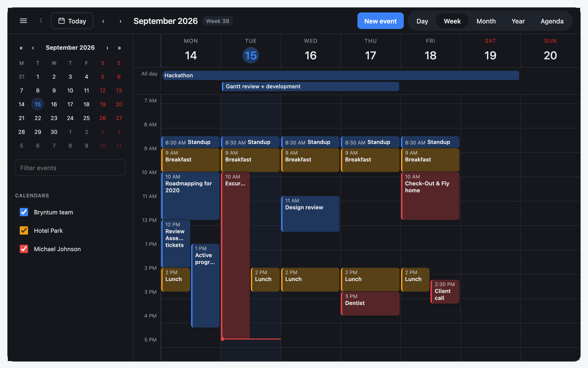Viewport: 588px width, 368px height.
Task: Open the Gantt review + development event
Action: point(311,86)
